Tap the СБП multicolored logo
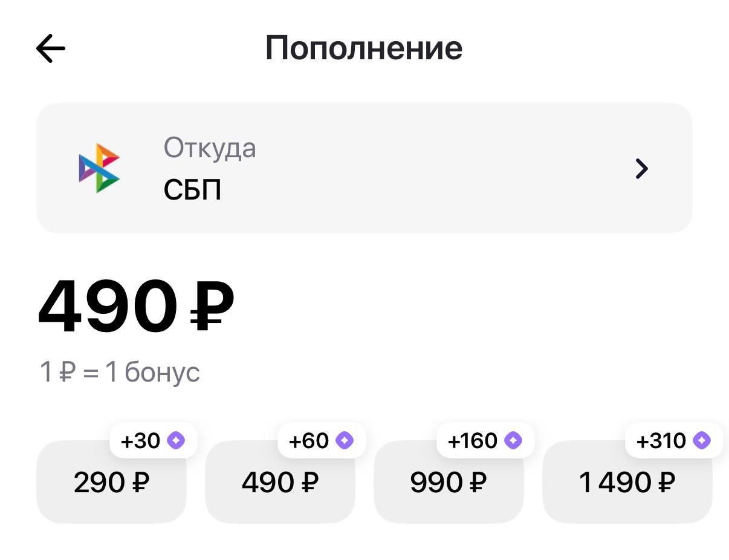 [x=99, y=168]
